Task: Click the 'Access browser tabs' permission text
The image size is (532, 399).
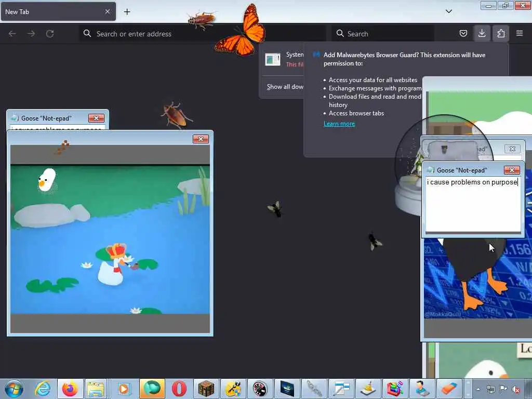Action: click(356, 113)
